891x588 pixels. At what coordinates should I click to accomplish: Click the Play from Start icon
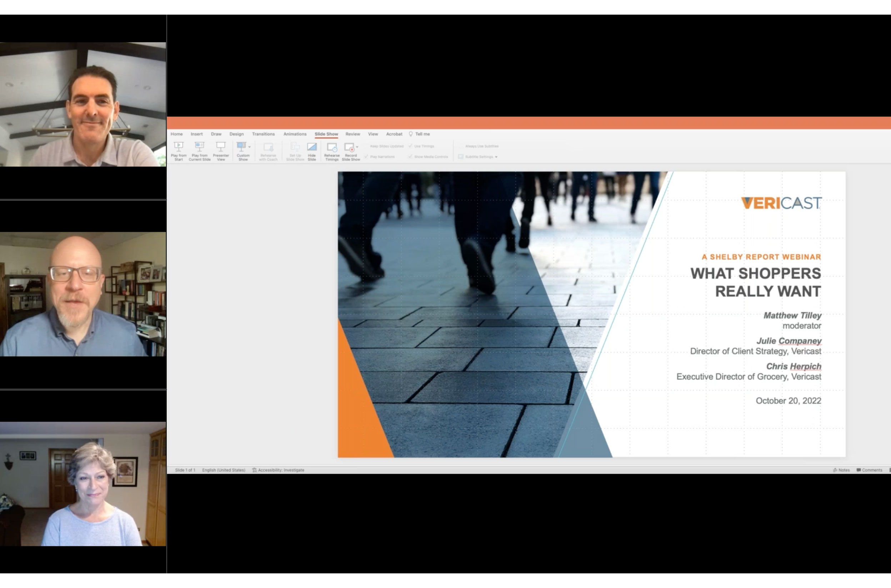[x=179, y=147]
